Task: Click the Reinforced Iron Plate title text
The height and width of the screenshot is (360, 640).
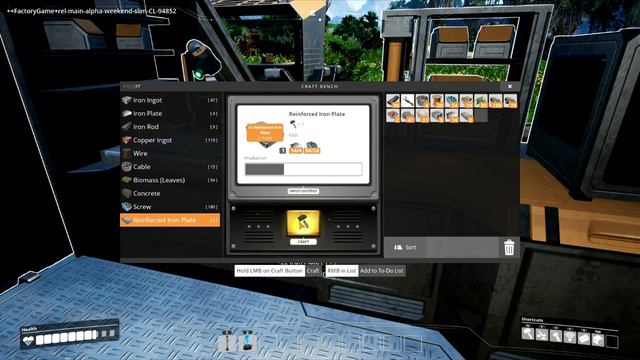Action: tap(317, 114)
